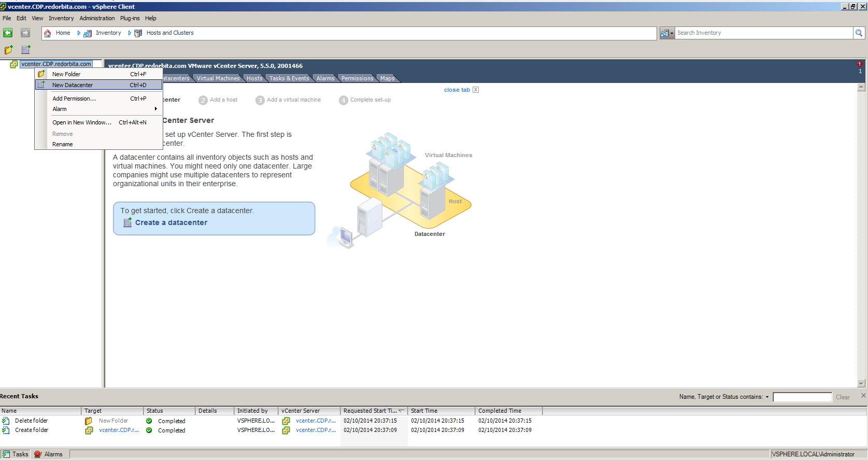This screenshot has height=461, width=868.
Task: Switch to the Virtual Machines tab
Action: point(218,78)
